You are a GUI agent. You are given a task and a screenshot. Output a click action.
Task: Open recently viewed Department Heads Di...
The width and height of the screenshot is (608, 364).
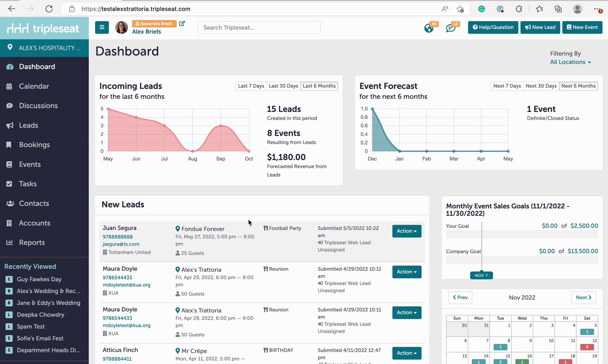[x=48, y=350]
